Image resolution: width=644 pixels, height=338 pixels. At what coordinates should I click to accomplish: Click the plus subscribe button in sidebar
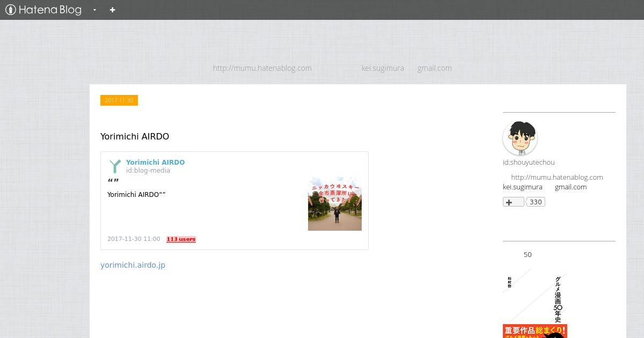coord(513,202)
